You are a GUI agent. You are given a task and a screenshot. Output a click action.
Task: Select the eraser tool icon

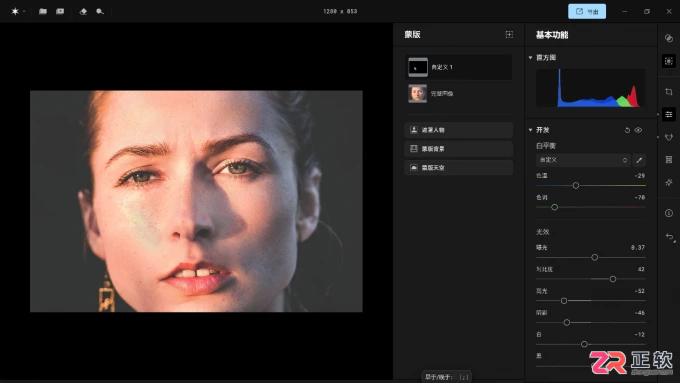tap(83, 12)
